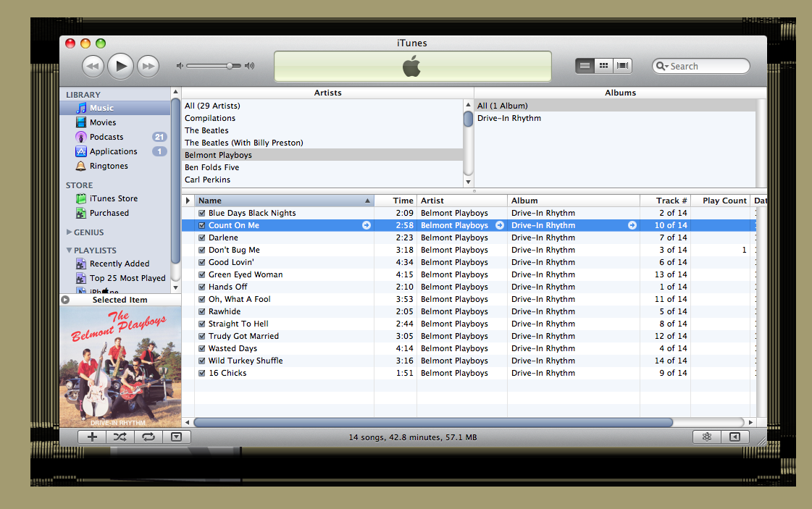
Task: Uncheck Rawhide checkbox
Action: click(202, 311)
